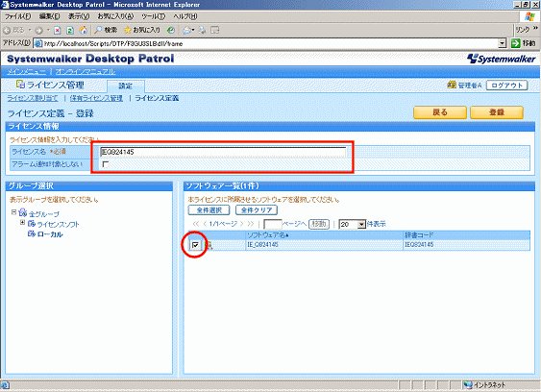
Task: Click the ライセンス管理 heading icon
Action: (x=20, y=84)
